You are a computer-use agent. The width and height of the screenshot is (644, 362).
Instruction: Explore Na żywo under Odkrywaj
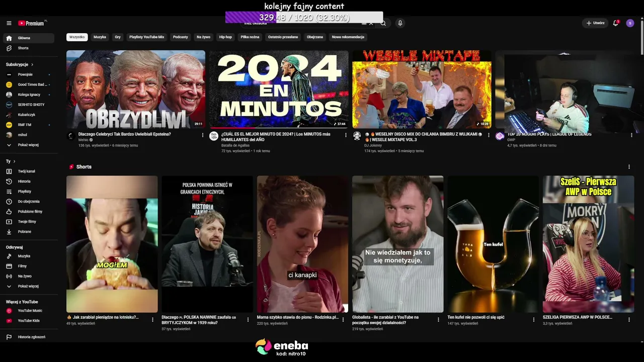28,277
